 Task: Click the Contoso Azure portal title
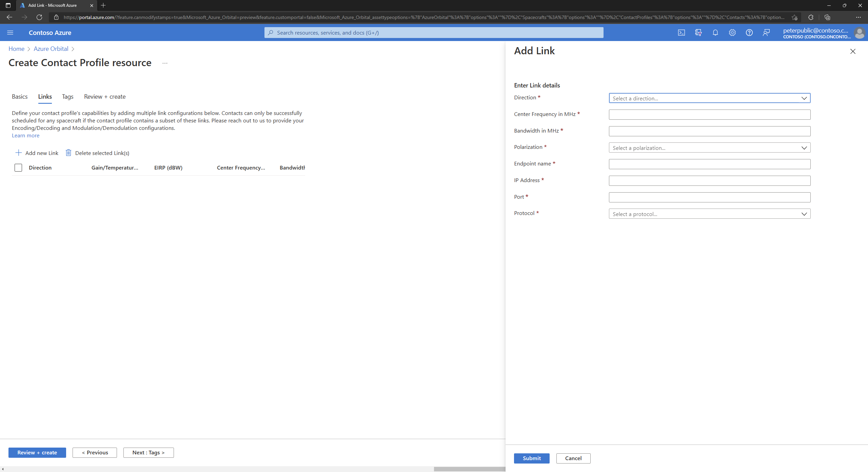coord(50,33)
